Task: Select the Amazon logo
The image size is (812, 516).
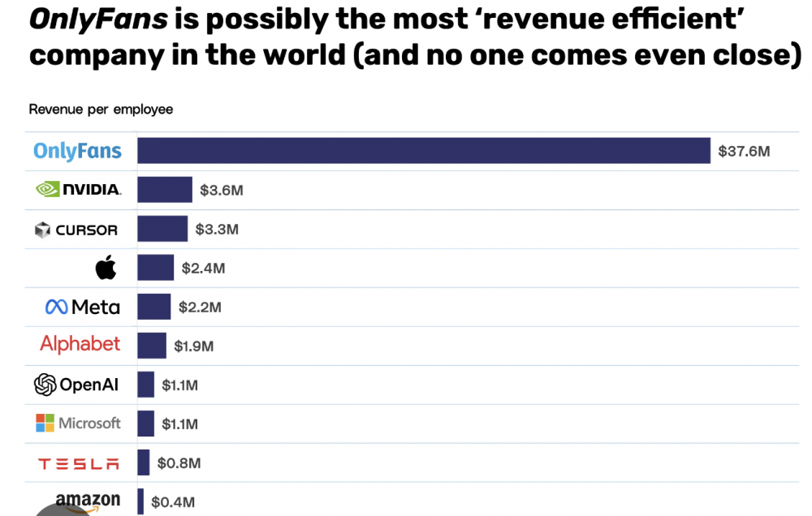Action: coord(88,501)
